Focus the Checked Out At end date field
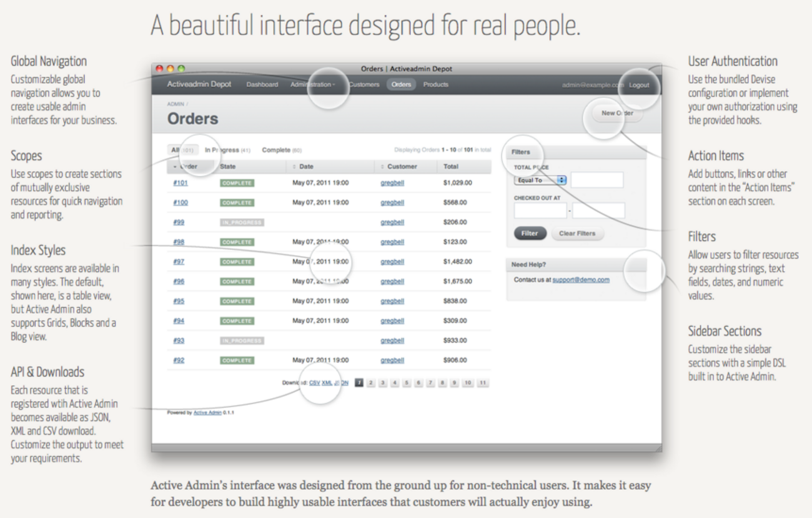Image resolution: width=812 pixels, height=518 pixels. (598, 211)
